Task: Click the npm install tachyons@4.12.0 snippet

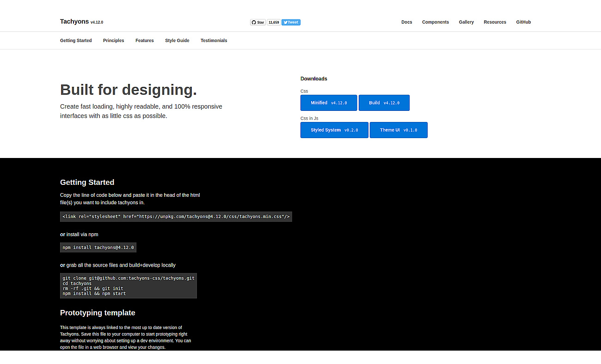Action: pyautogui.click(x=98, y=248)
